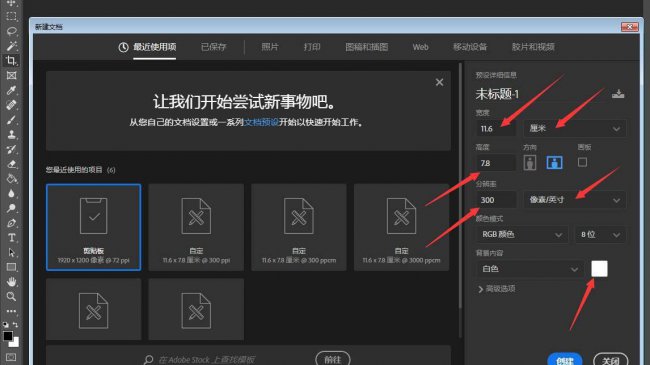The height and width of the screenshot is (365, 650).
Task: Click the Adobe Stock template search field
Action: pos(206,360)
